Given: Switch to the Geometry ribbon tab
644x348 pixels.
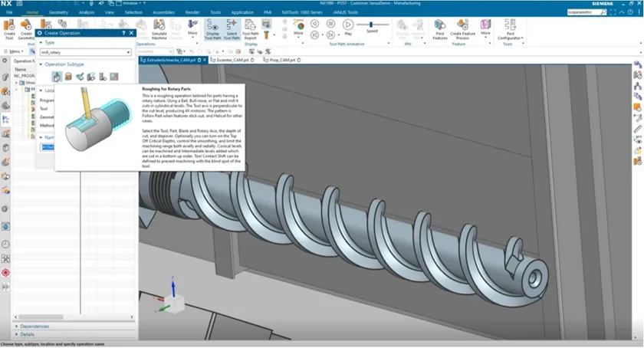Looking at the screenshot, I should pyautogui.click(x=58, y=12).
